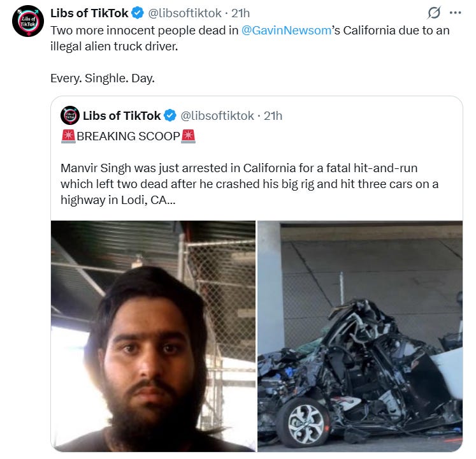Click the siren emoji after SCOOP
Viewport: 476px width, 459px height.
coord(188,136)
